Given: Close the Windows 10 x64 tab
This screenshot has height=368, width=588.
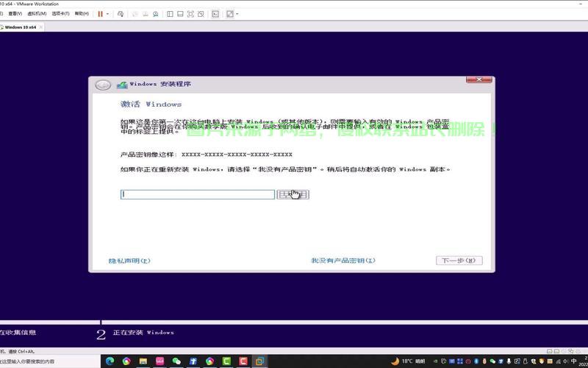Looking at the screenshot, I should click(41, 27).
